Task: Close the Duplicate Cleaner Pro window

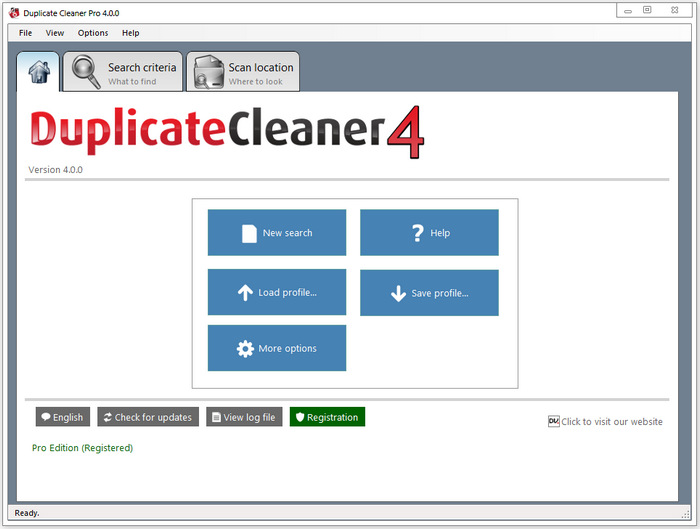Action: (x=675, y=10)
